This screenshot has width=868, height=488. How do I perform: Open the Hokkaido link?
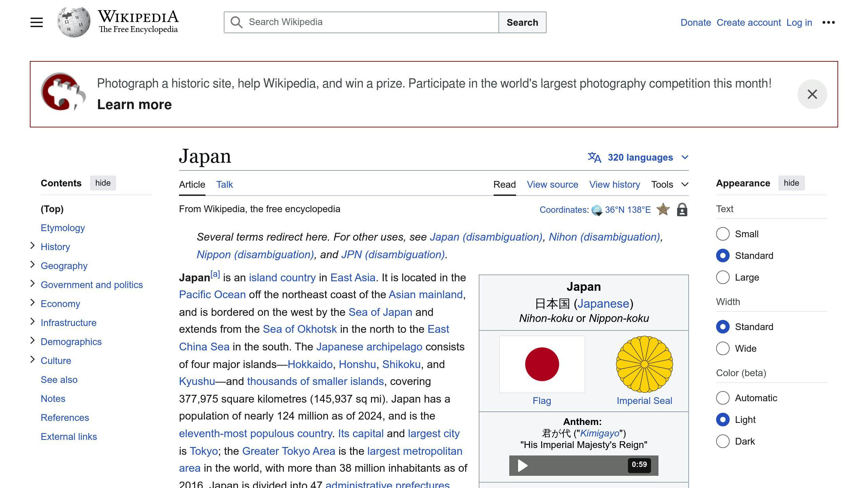point(310,364)
